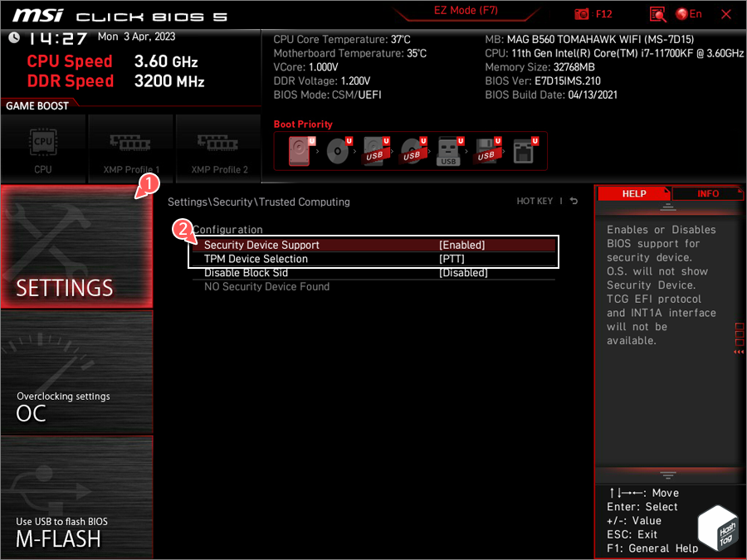
Task: Switch to the INFO tab
Action: (x=707, y=193)
